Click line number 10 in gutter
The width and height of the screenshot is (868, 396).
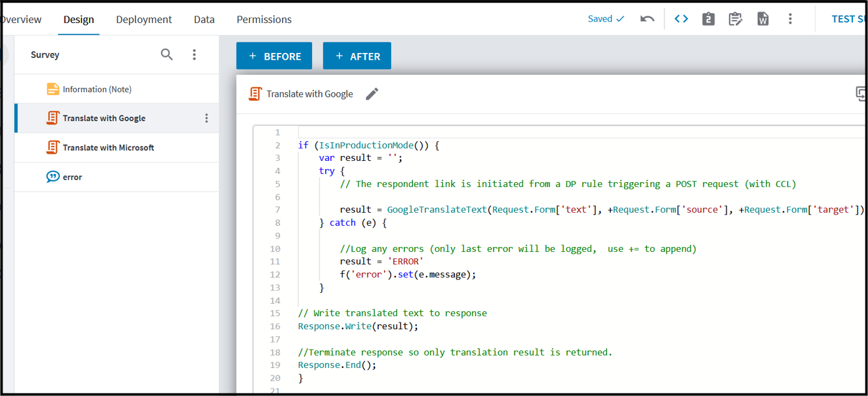275,249
